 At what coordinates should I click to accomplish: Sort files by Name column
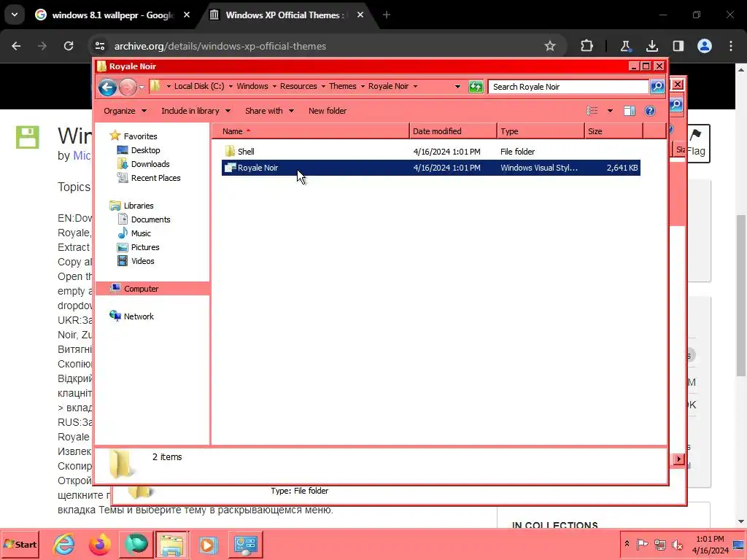310,131
